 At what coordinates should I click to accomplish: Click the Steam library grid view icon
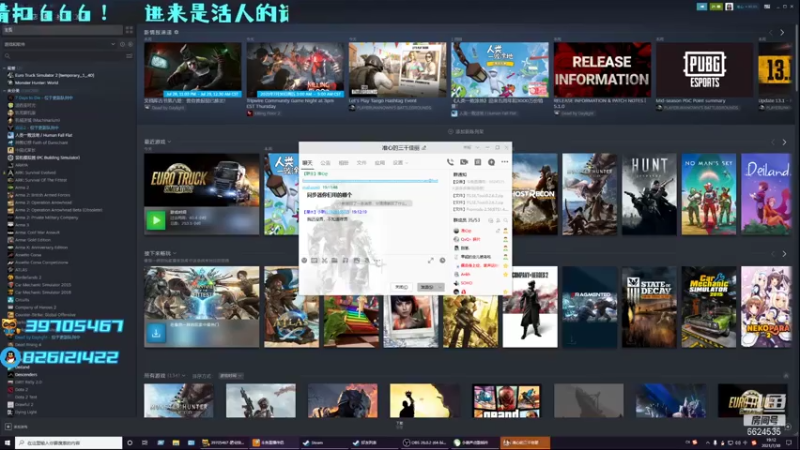pos(129,30)
